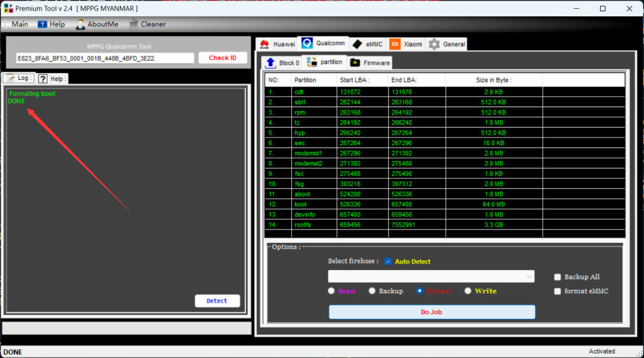Switch to the Firmware tab
This screenshot has width=644, height=358.
(x=370, y=62)
